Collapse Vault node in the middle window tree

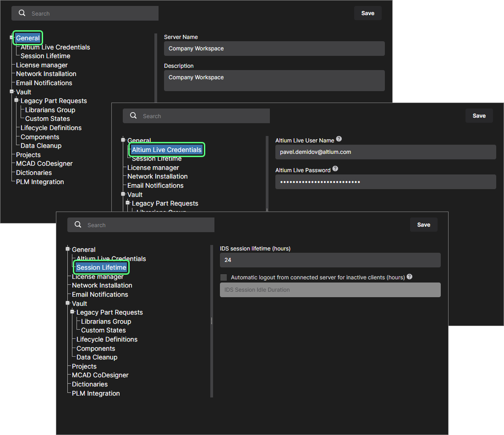pyautogui.click(x=123, y=194)
